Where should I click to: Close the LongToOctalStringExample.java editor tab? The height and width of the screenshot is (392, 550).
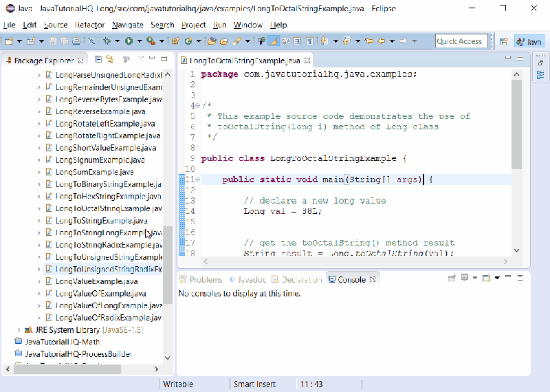[x=307, y=61]
